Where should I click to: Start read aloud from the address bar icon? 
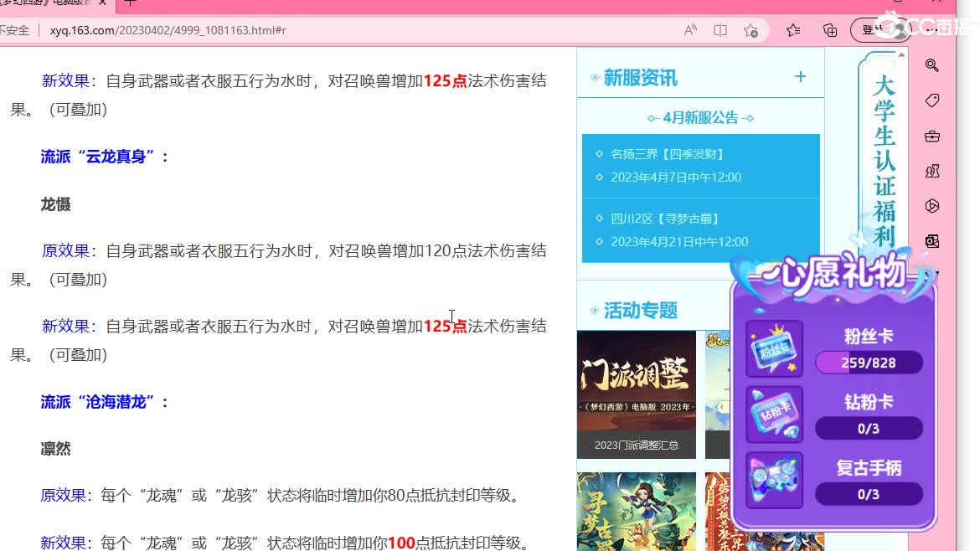tap(689, 29)
